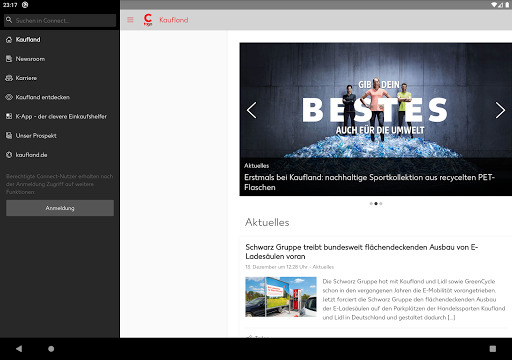The width and height of the screenshot is (512, 360).
Task: Open Kaufland entdecken menu item
Action: (x=60, y=97)
